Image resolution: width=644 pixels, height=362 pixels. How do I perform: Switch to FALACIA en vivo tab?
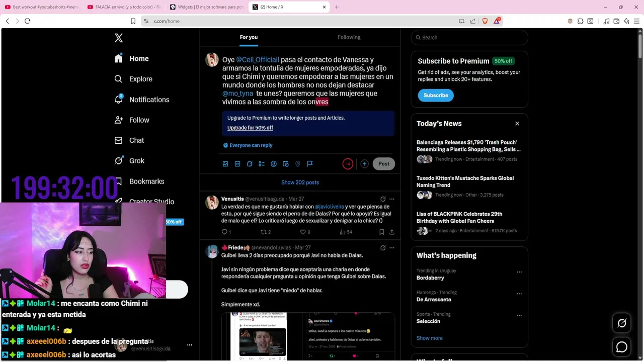tap(124, 7)
